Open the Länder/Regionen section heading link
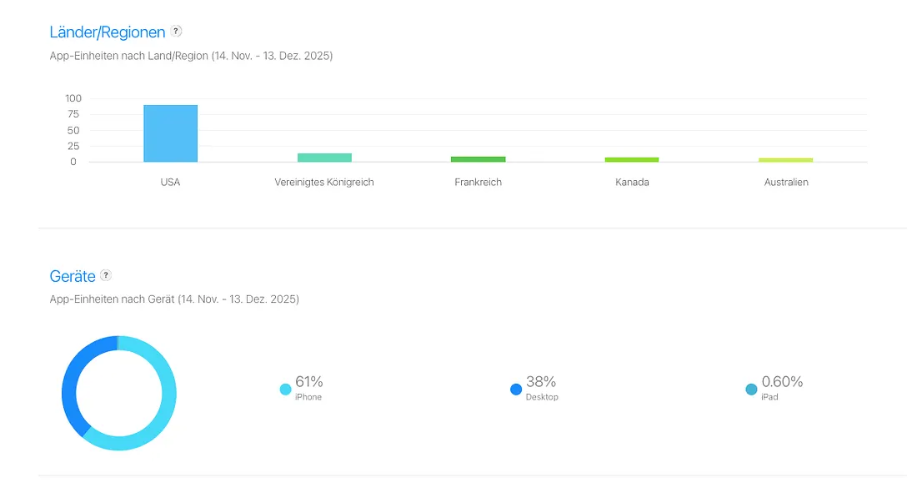Viewport: 908px width, 480px height. point(107,32)
